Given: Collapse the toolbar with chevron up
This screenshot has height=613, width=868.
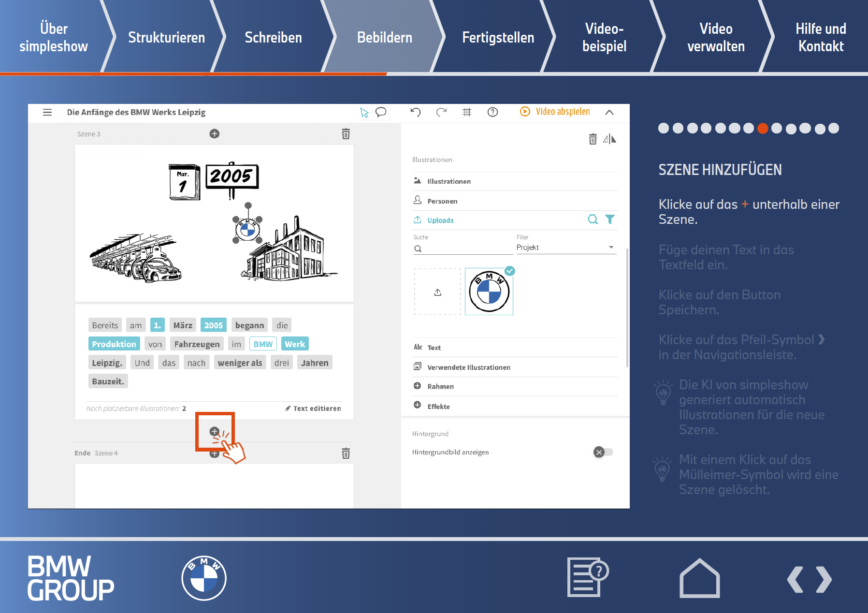Looking at the screenshot, I should coord(609,112).
